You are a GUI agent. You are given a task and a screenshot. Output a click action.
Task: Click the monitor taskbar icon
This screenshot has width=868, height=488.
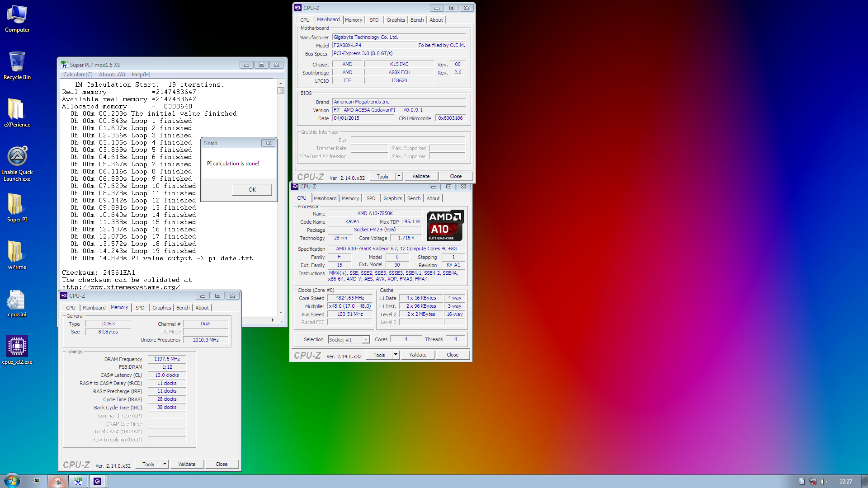37,481
